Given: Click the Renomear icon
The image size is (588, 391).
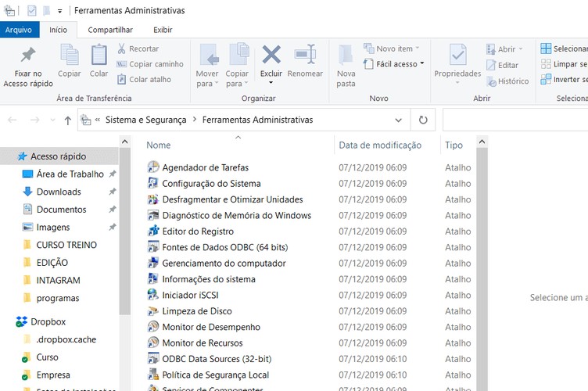Looking at the screenshot, I should tap(305, 55).
